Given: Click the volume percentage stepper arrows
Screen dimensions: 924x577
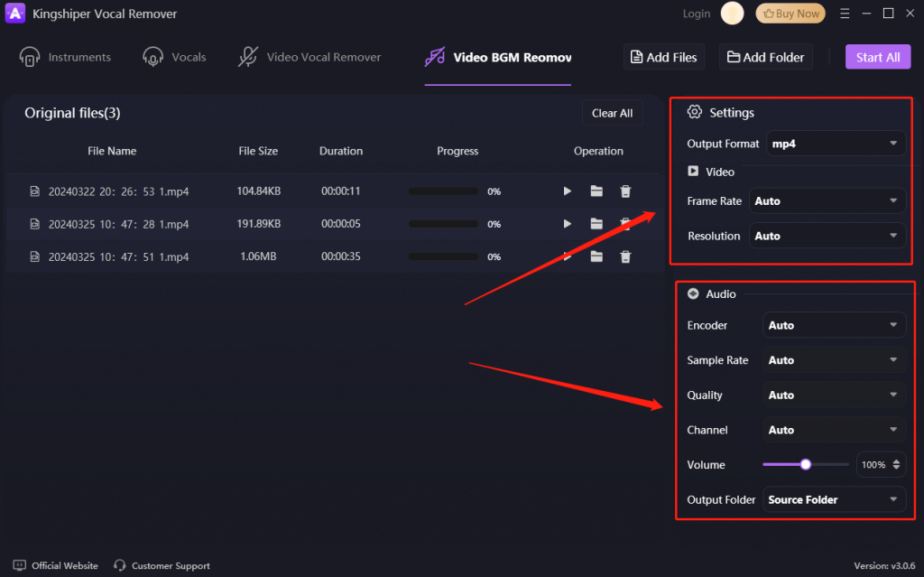Looking at the screenshot, I should coord(896,465).
